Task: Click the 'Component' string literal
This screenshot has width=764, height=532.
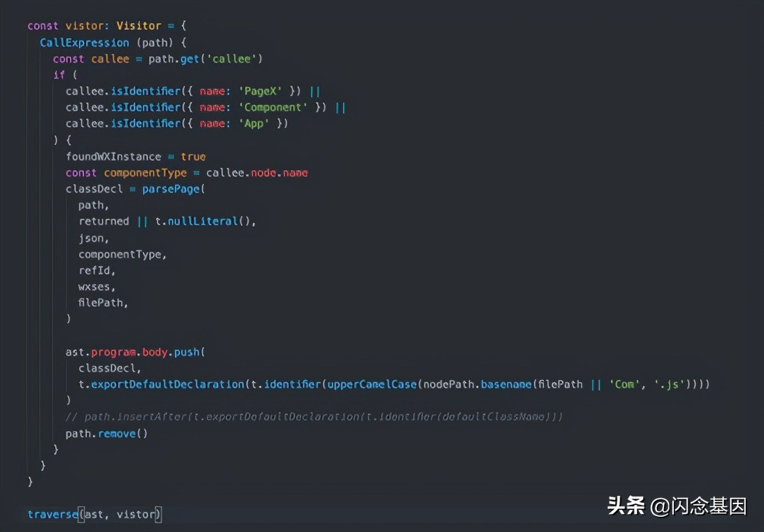Action: coord(272,107)
